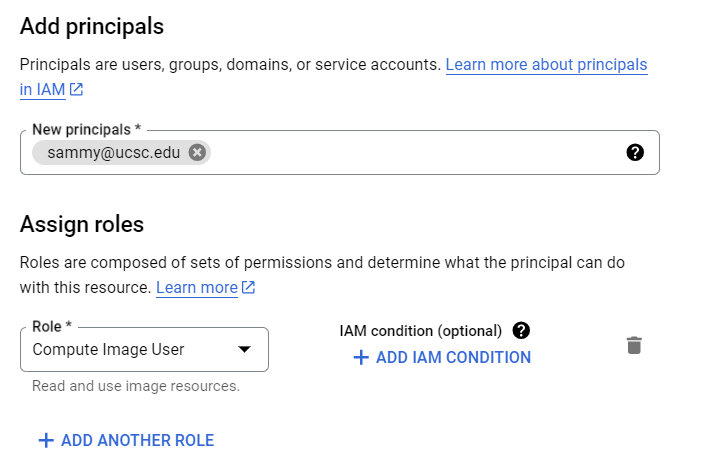Viewport: 718px width, 471px height.
Task: Click the help icon in New principals field
Action: (x=635, y=153)
